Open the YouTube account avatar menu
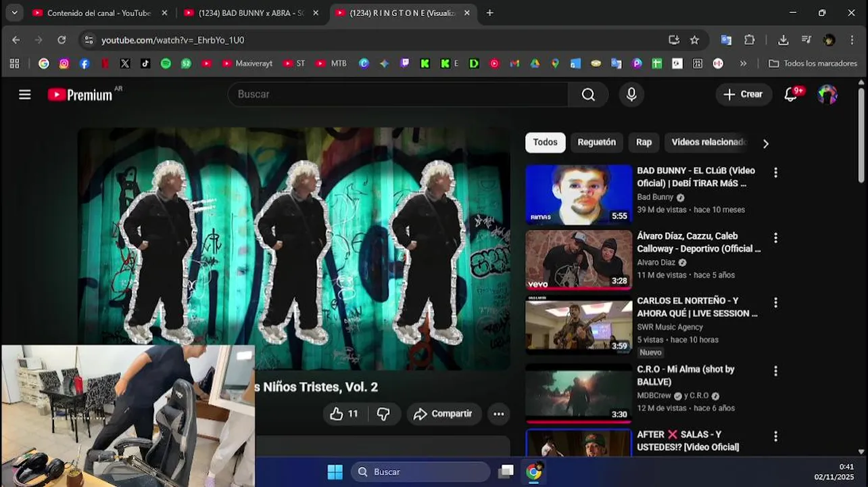 (827, 95)
